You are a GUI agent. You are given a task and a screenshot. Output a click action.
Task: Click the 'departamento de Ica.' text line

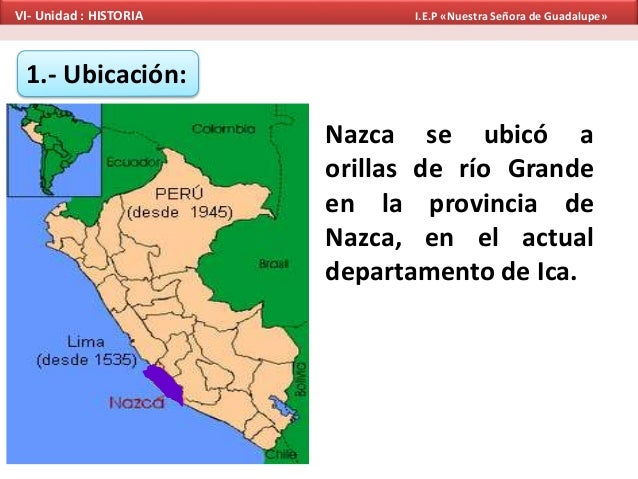(x=451, y=272)
